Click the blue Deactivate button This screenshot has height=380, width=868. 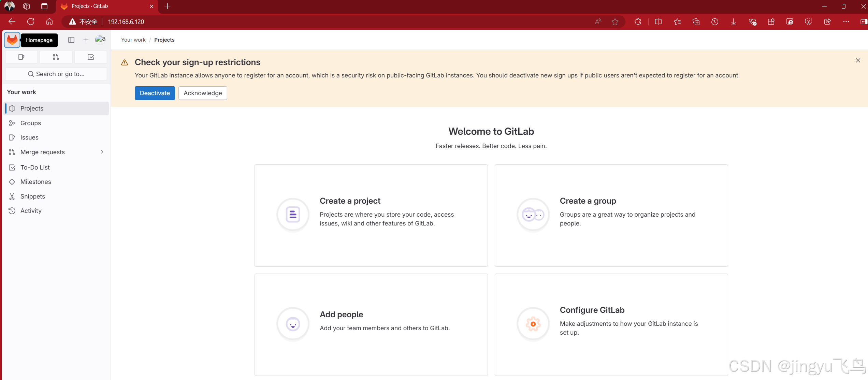coord(155,93)
